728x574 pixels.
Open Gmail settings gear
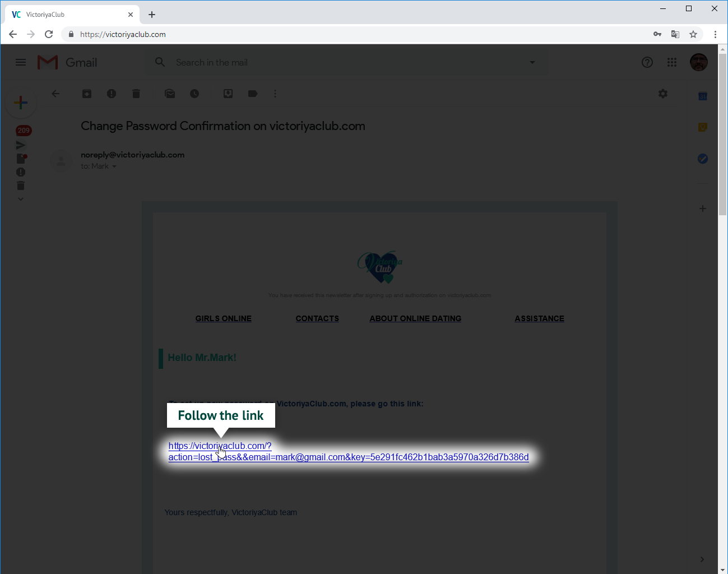click(x=663, y=94)
